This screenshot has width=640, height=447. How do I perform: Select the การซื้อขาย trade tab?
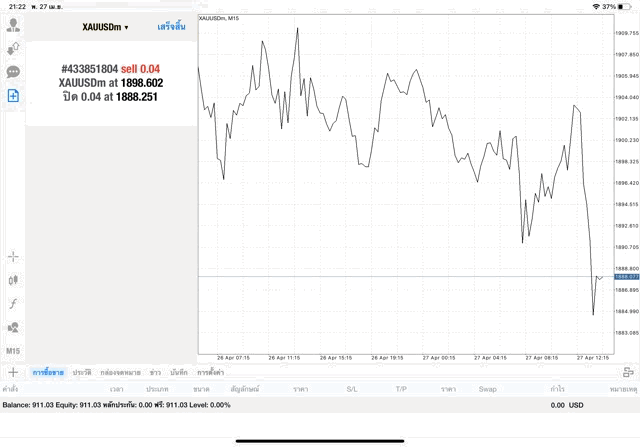click(x=48, y=372)
